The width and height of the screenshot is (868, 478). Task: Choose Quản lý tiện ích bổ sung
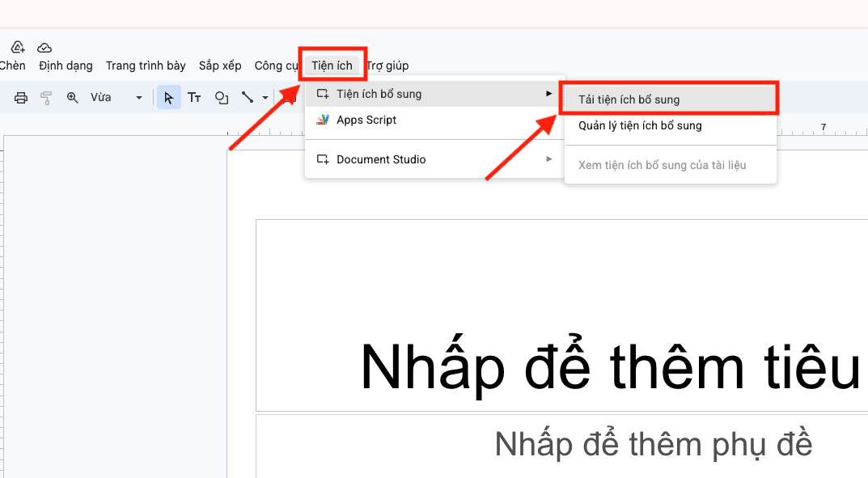pos(670,125)
